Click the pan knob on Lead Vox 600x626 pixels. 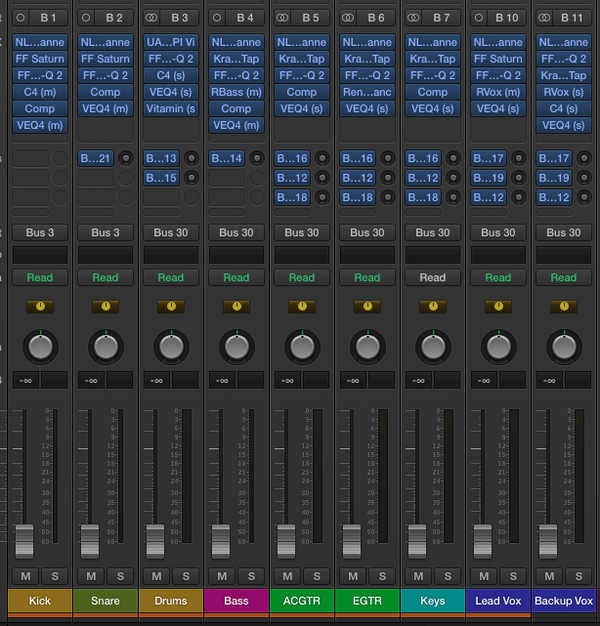click(498, 347)
